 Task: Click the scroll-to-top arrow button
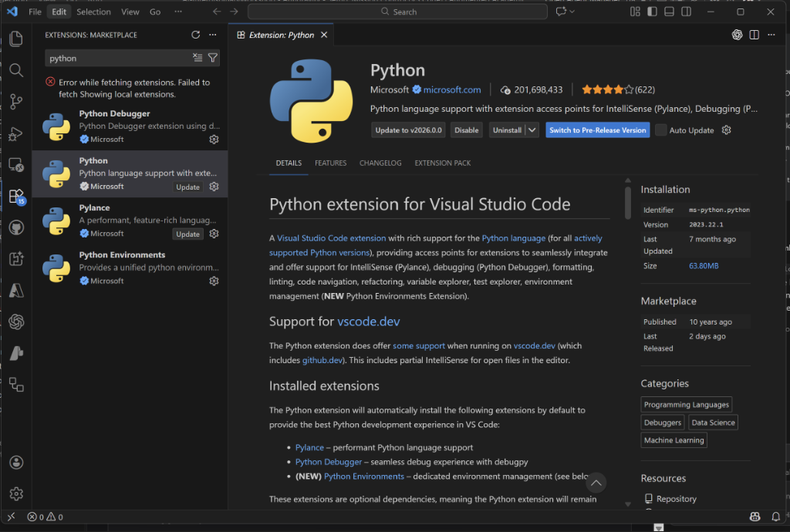596,483
